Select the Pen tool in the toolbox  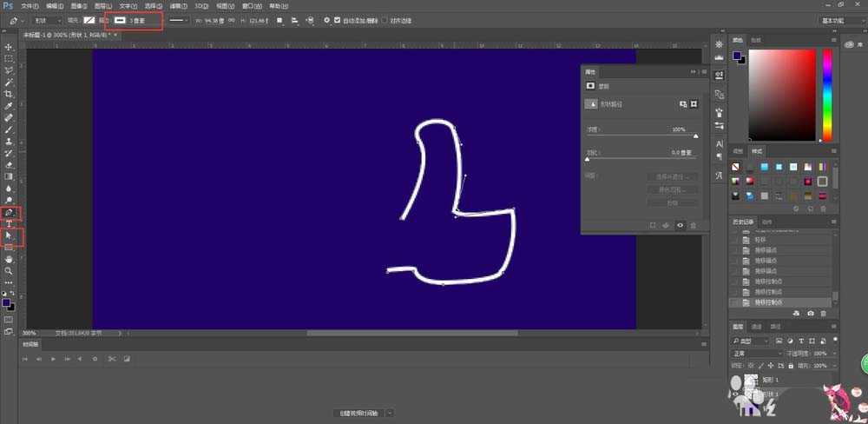tap(10, 212)
